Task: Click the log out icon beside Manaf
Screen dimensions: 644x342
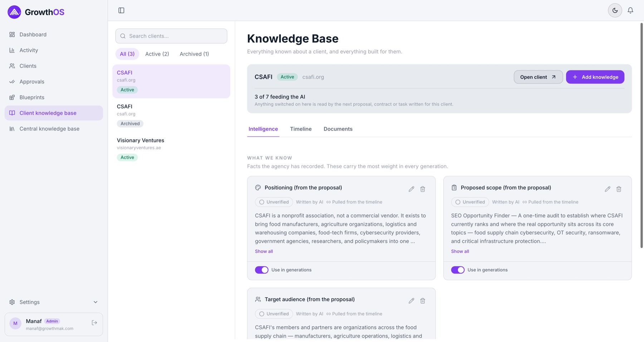Action: point(94,323)
